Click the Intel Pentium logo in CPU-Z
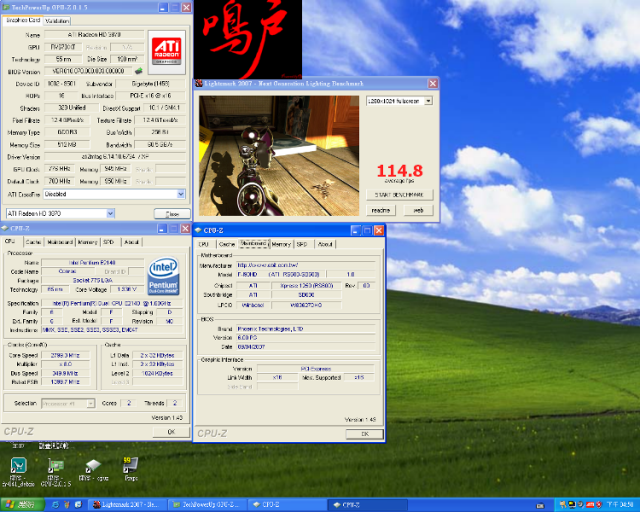Viewport: 640px width, 512px height. tap(163, 276)
